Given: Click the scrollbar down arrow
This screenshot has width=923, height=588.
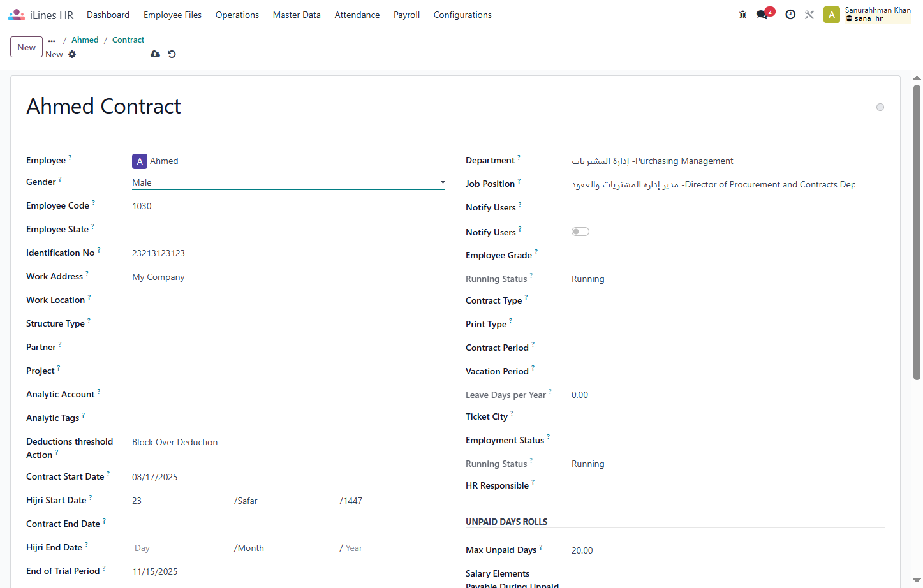Looking at the screenshot, I should coord(917,582).
